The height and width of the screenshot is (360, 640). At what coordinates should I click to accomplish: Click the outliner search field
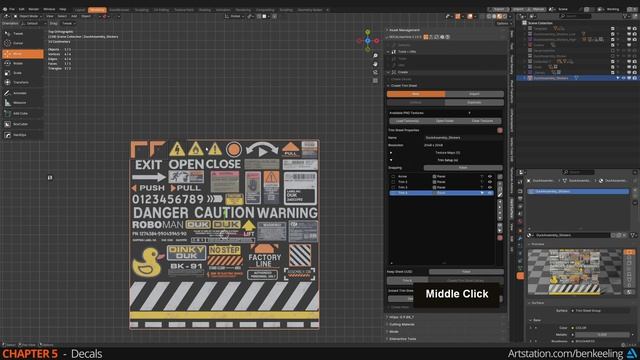[x=576, y=16]
